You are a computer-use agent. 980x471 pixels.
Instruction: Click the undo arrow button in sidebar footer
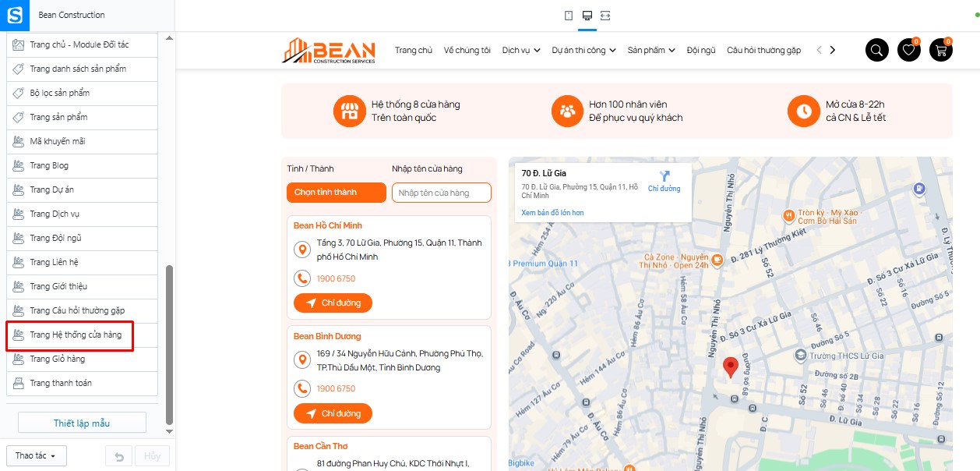(118, 456)
